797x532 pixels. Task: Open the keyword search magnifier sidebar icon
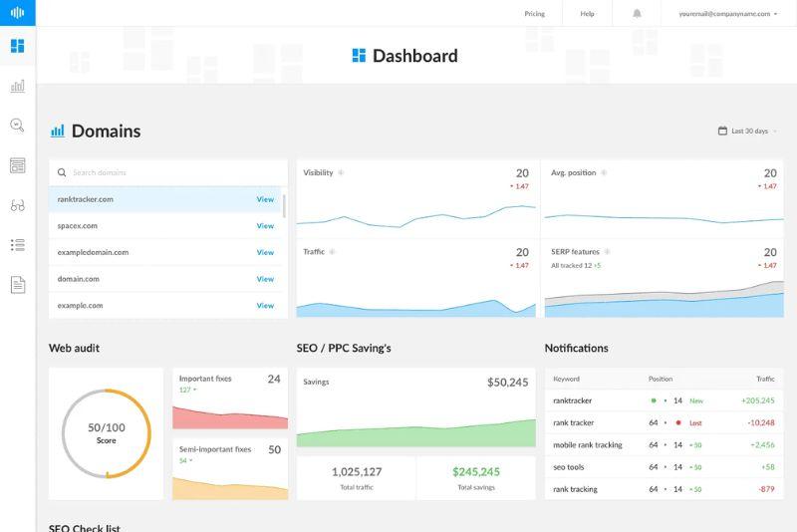[x=17, y=125]
